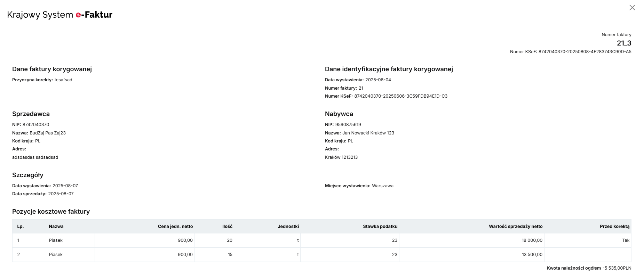
Task: Click the "Stawka podatku" column header
Action: [380, 227]
